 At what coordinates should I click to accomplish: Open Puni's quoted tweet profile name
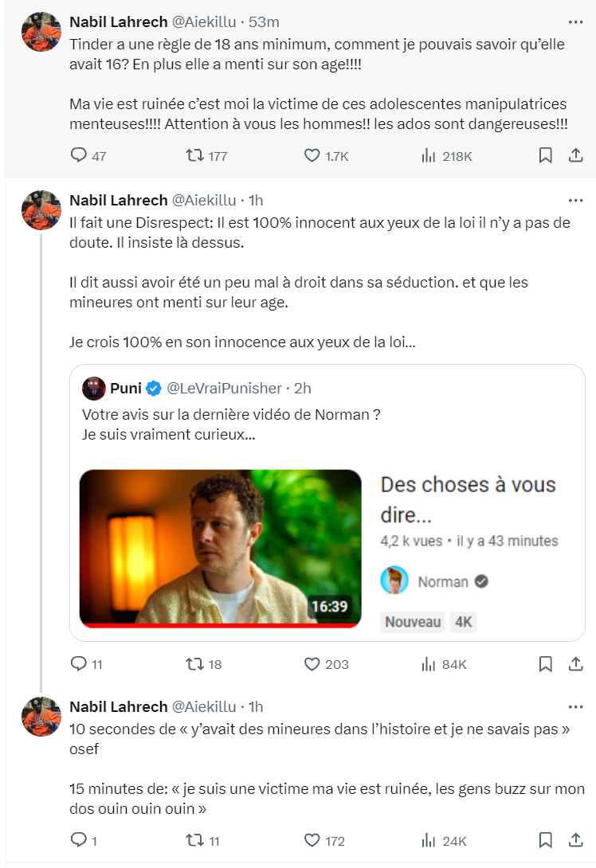coord(126,389)
